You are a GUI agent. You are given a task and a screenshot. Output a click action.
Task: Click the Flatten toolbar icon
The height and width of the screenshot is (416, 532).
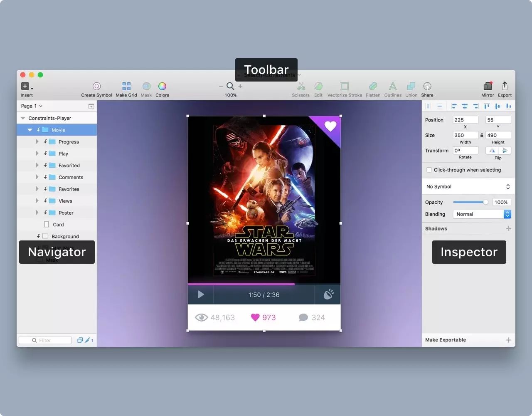[x=373, y=86]
